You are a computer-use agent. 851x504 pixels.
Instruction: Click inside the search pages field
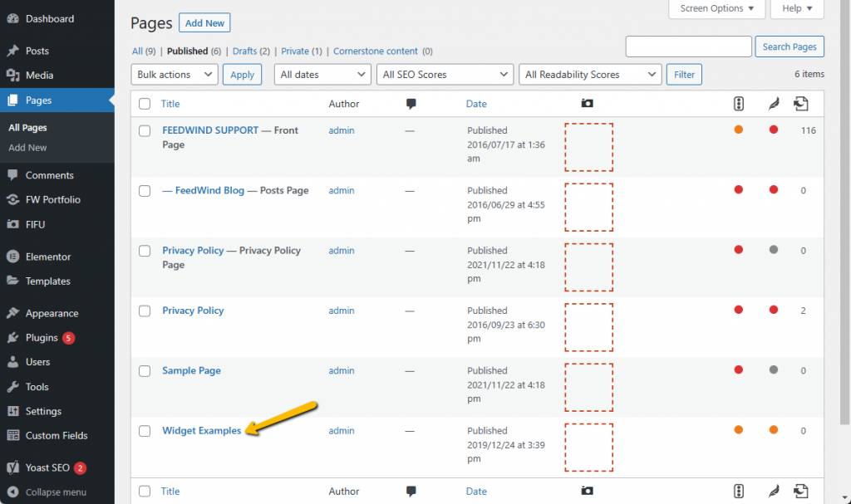point(688,46)
